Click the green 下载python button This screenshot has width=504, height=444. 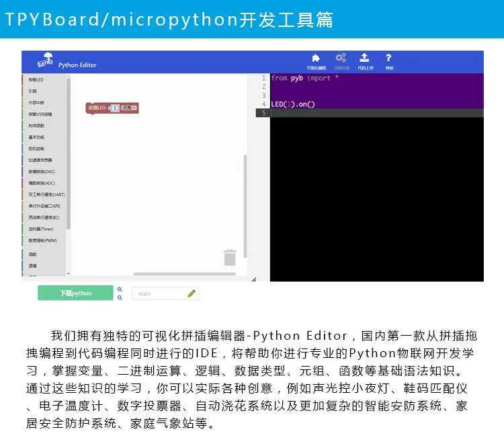(75, 293)
